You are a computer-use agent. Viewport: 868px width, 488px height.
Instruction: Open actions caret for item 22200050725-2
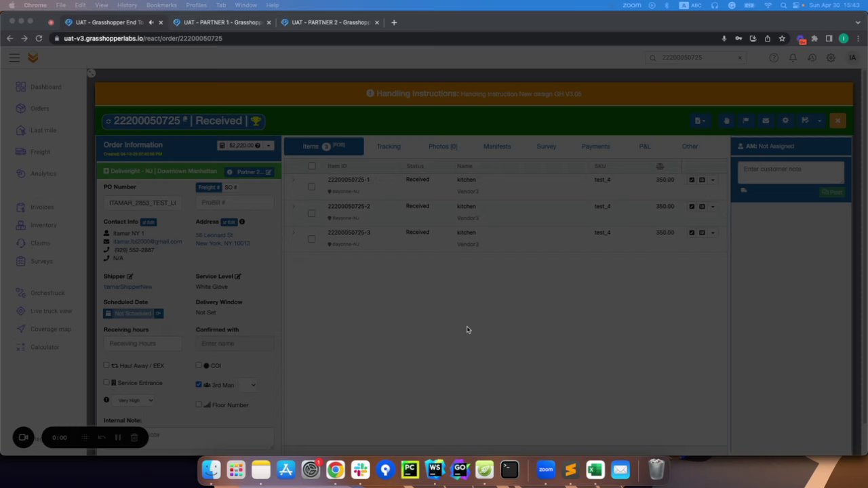click(713, 207)
